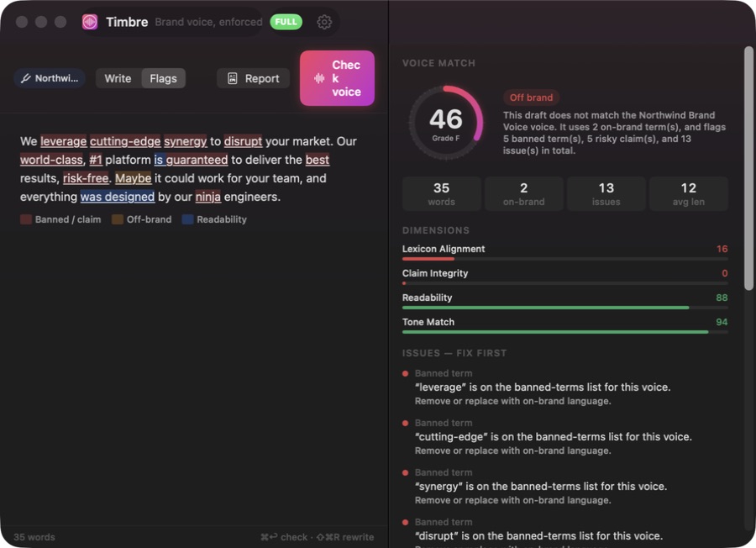Click the readability flag "was designed"

118,197
